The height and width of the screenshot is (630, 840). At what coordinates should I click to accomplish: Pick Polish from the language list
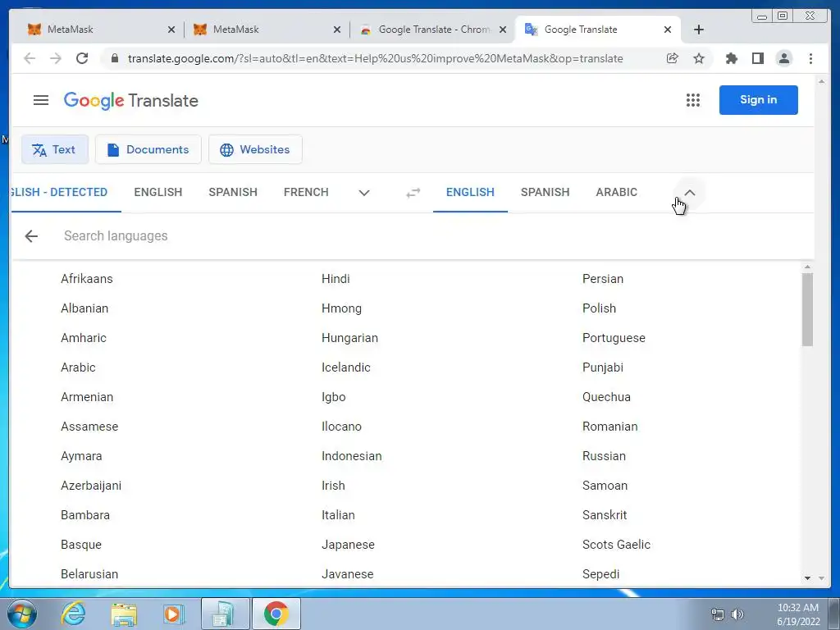click(x=599, y=308)
